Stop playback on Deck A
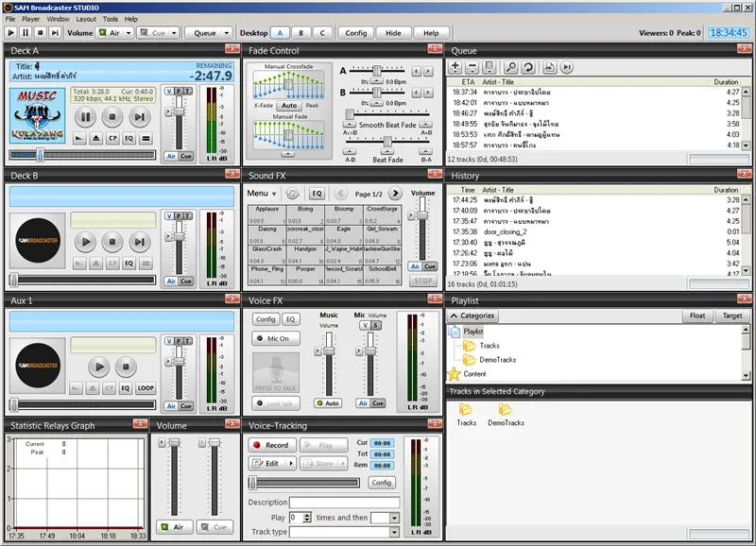 (112, 117)
